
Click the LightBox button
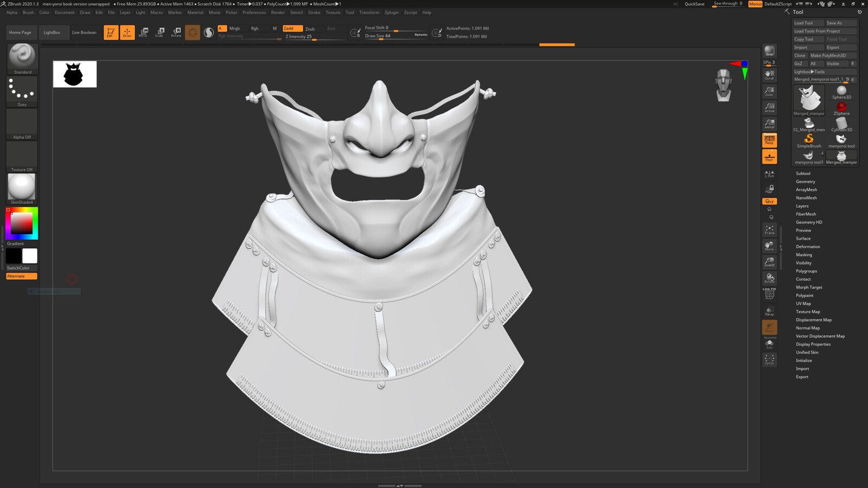52,33
